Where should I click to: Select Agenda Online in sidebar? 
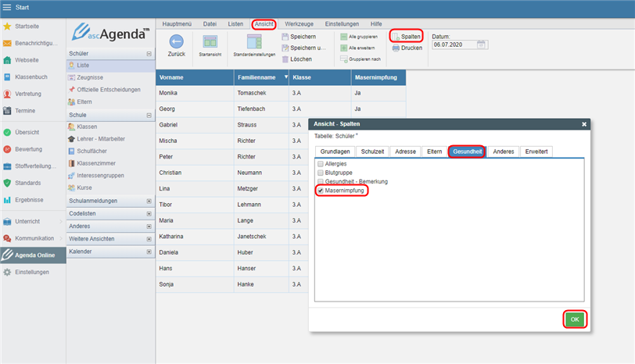click(33, 255)
